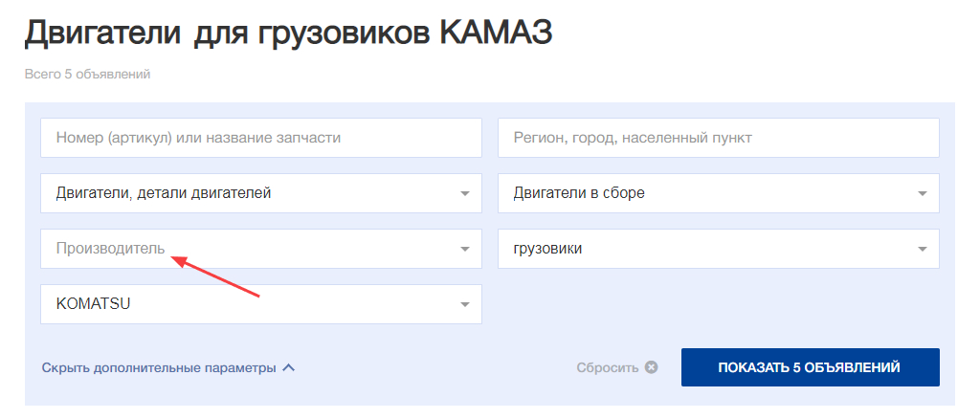The width and height of the screenshot is (980, 419).
Task: Click the Двигатели для грузовиков КАМАЗ heading
Action: (288, 34)
